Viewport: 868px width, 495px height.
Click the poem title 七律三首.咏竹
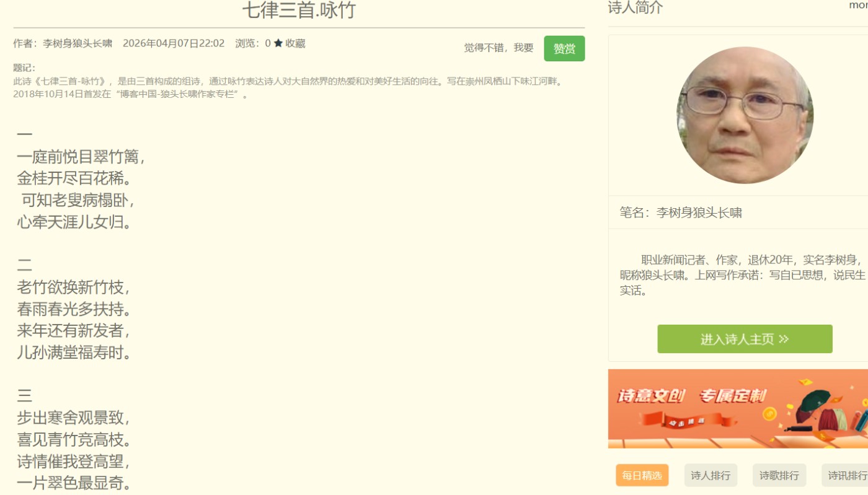pos(299,10)
